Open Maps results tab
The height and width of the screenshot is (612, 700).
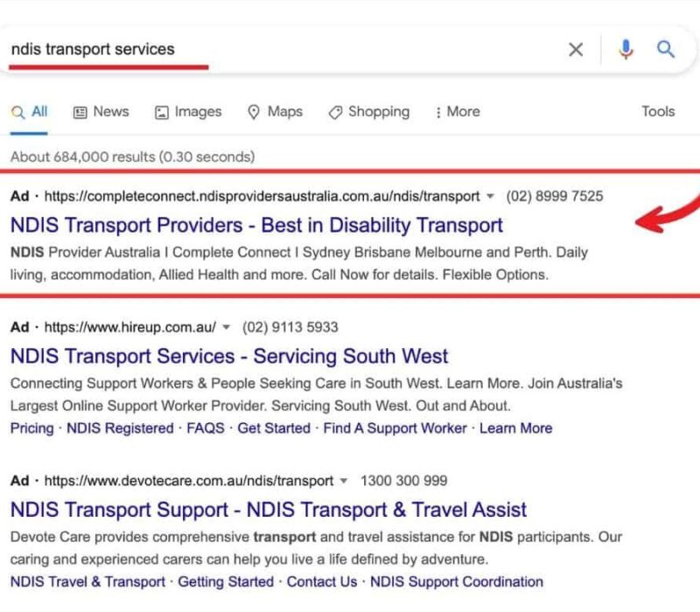(275, 112)
